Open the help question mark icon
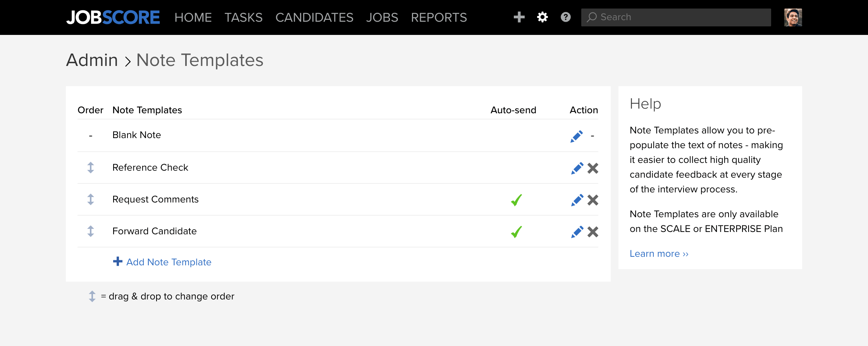Screen dimensions: 868x346 click(x=566, y=17)
